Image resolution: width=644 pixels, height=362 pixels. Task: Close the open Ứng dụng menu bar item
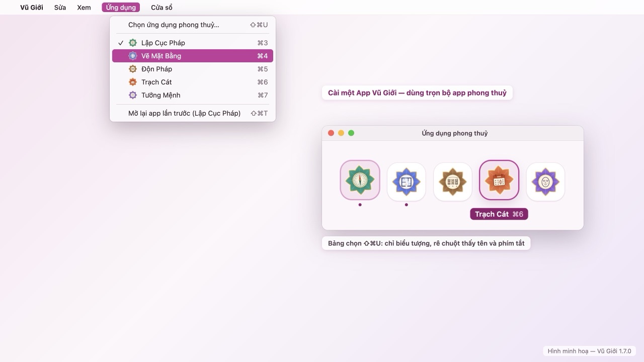pos(121,8)
